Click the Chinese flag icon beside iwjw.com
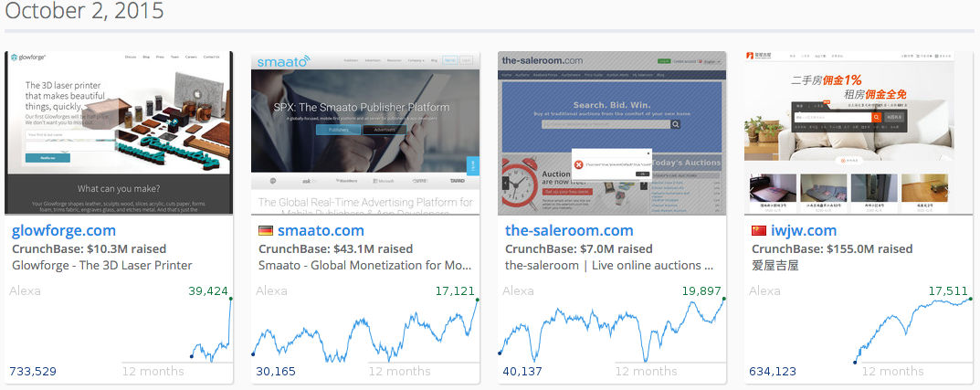Image resolution: width=980 pixels, height=390 pixels. click(759, 231)
